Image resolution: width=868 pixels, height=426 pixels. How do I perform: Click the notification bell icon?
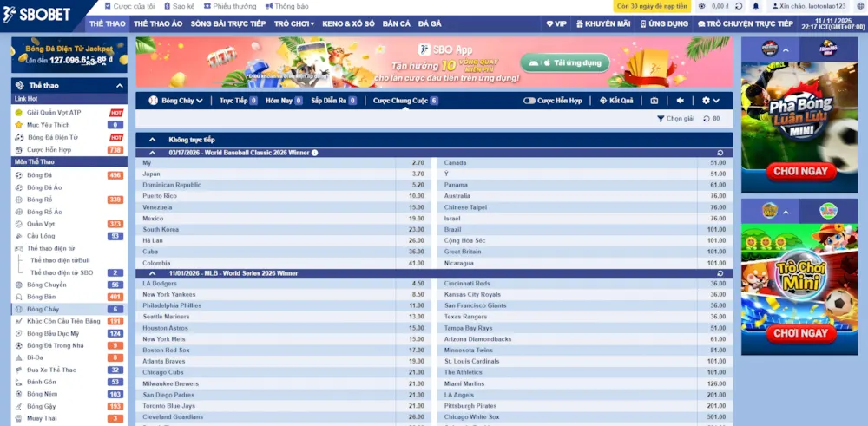tap(755, 6)
